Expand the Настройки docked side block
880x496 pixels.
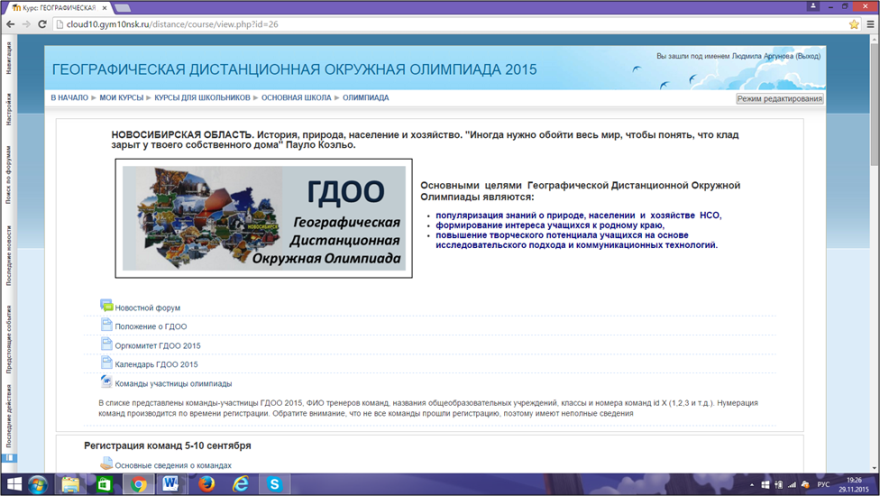point(8,108)
